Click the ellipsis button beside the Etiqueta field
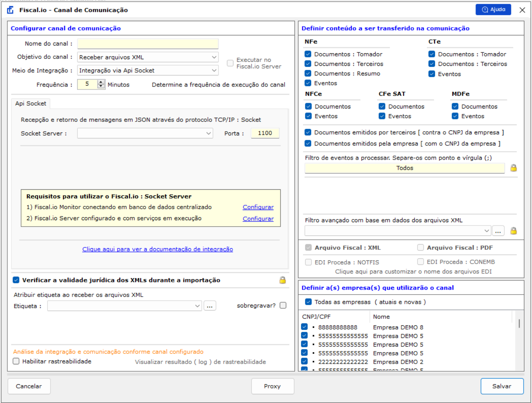Screen dimensions: 532x403 click(210, 306)
